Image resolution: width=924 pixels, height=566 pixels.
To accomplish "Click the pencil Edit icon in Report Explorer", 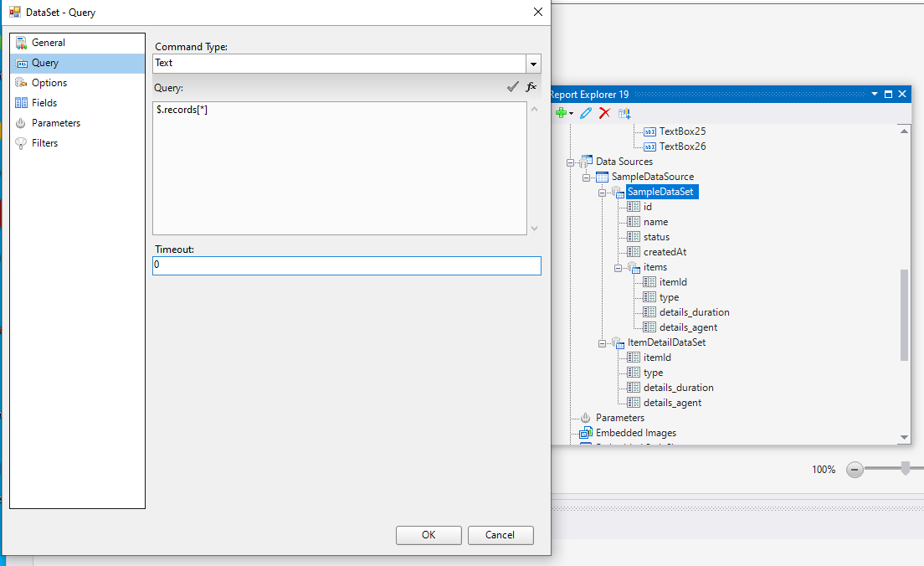I will 586,113.
